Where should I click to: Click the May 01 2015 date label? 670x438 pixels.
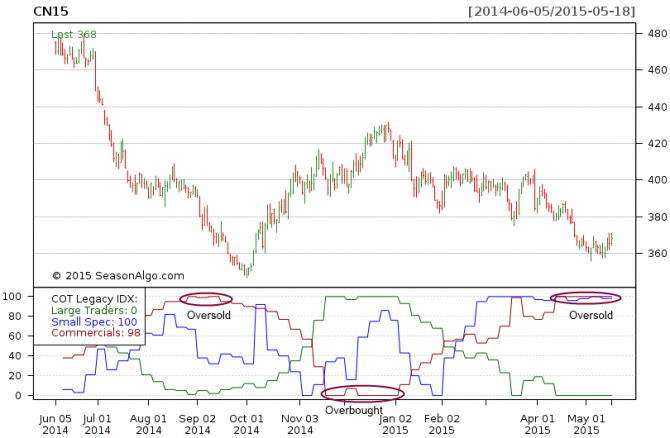click(586, 424)
